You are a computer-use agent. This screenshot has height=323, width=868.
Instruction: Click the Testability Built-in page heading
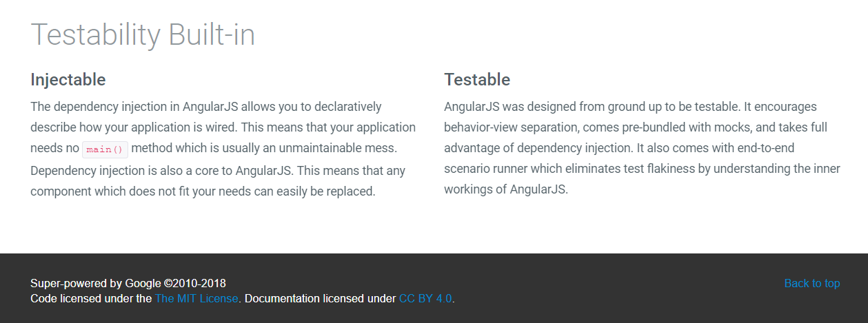click(x=143, y=34)
